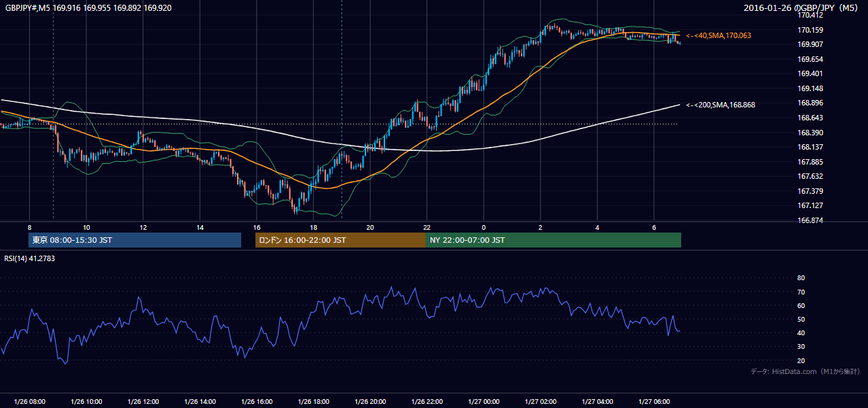Click hour mark 22 below price chart
The width and height of the screenshot is (868, 408).
pos(427,227)
